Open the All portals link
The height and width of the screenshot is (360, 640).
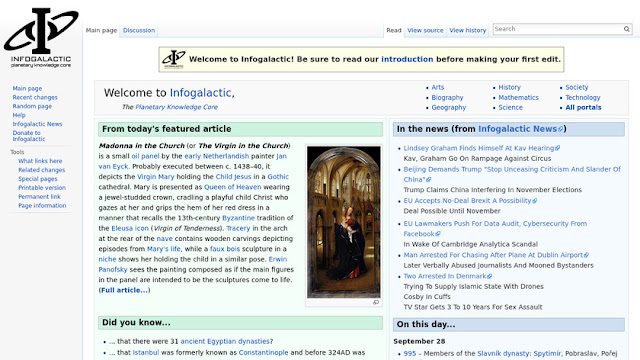click(583, 107)
